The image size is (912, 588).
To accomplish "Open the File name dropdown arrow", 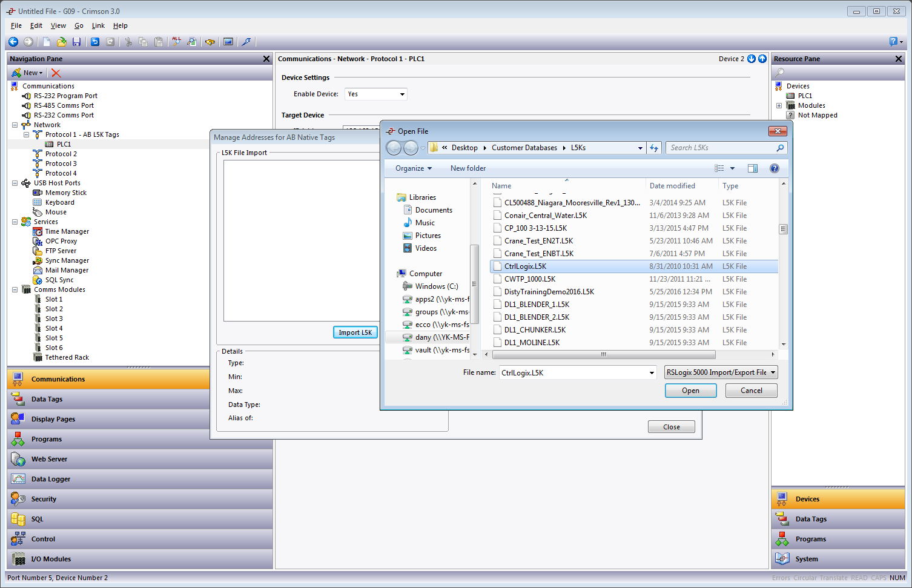I will tap(652, 373).
